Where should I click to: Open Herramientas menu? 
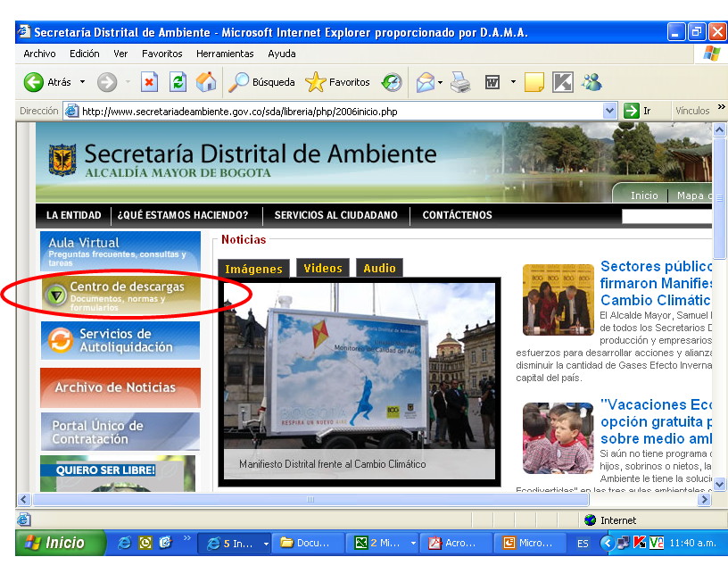click(x=225, y=54)
